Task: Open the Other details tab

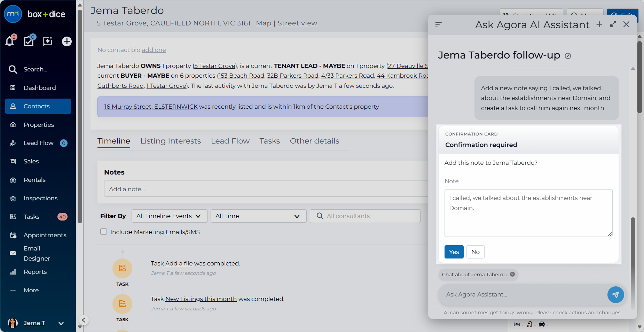Action: 314,141
